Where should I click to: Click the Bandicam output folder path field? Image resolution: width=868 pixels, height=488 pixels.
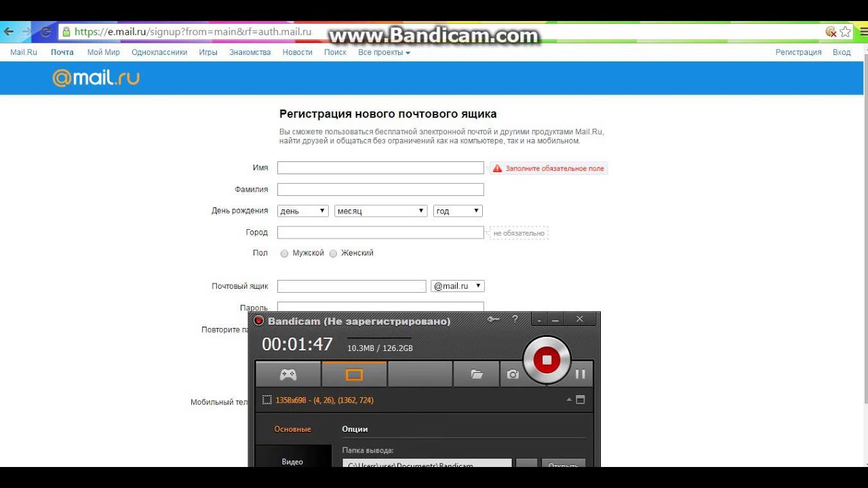tap(427, 464)
